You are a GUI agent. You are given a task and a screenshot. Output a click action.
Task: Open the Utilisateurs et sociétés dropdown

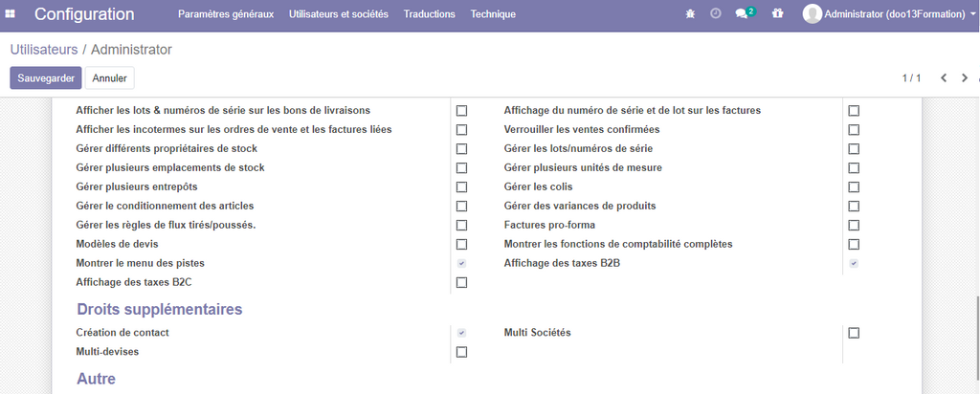point(338,14)
